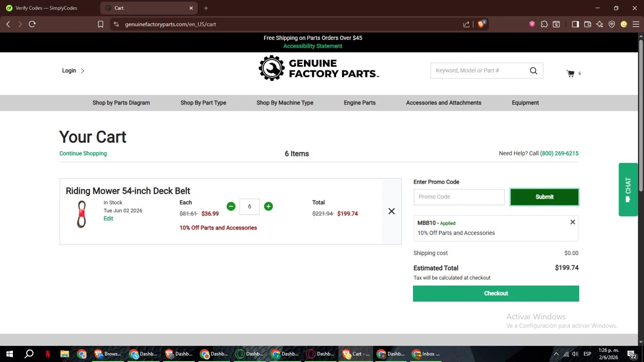Image resolution: width=644 pixels, height=362 pixels.
Task: Open Accessibility Statement link
Action: (313, 46)
